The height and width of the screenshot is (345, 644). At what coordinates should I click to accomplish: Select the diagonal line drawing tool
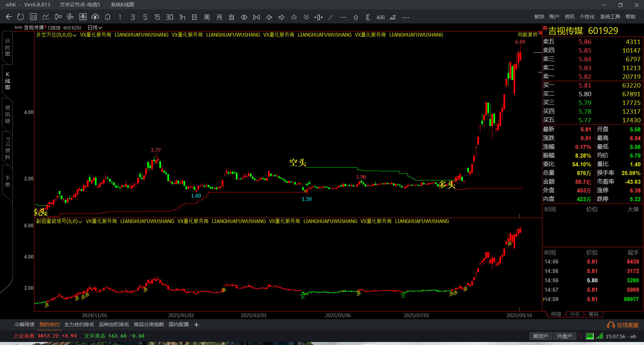click(331, 17)
